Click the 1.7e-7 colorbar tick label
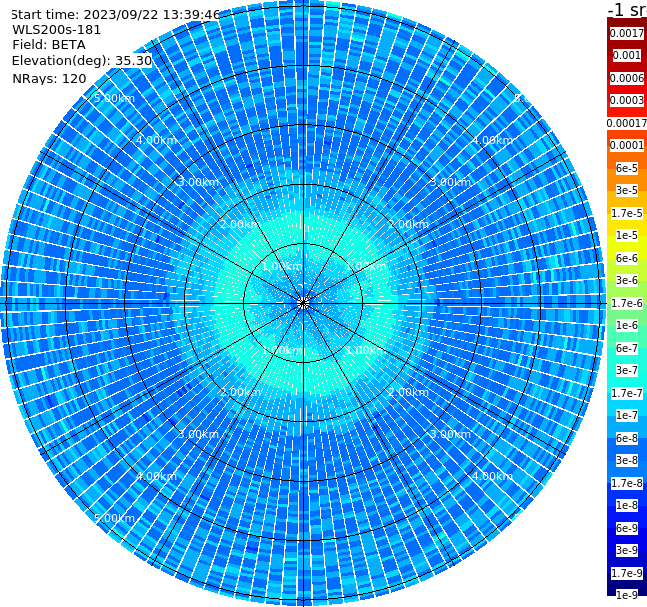 click(627, 393)
